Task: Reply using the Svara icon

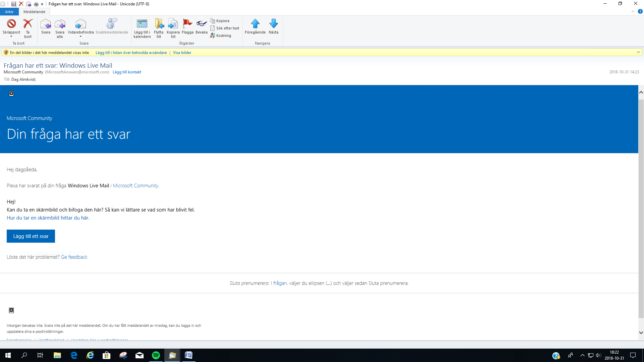Action: click(46, 24)
